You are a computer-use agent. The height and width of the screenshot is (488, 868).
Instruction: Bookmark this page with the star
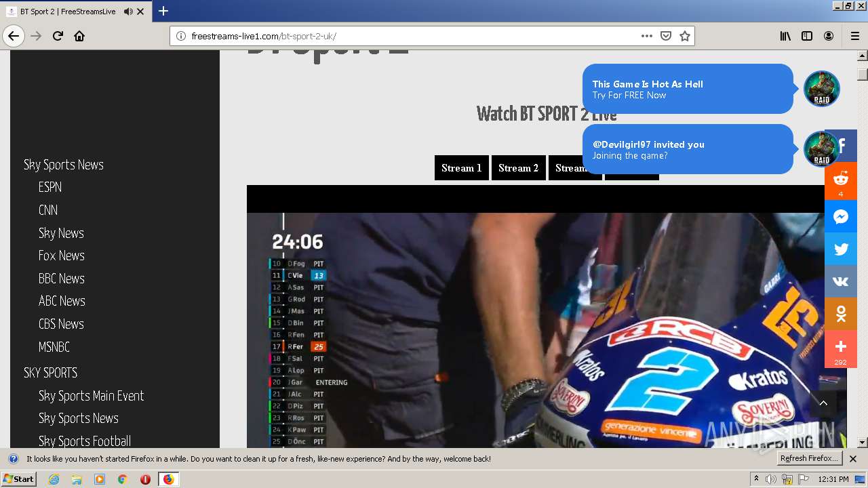[685, 36]
